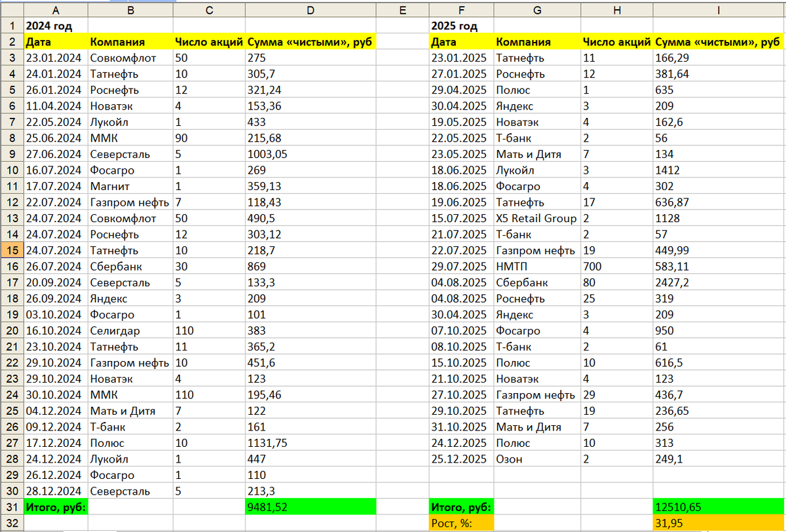Select date cell 11.04.2024

pyautogui.click(x=55, y=106)
